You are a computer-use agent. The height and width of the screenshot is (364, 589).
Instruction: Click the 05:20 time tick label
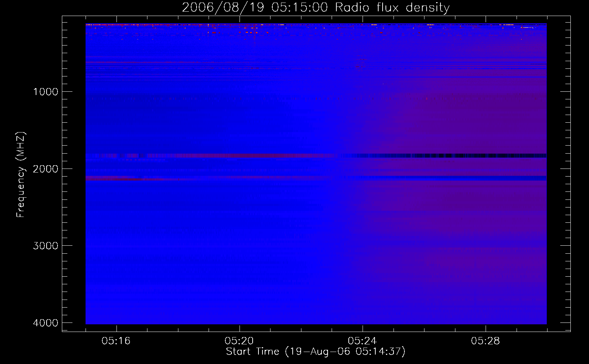[239, 341]
